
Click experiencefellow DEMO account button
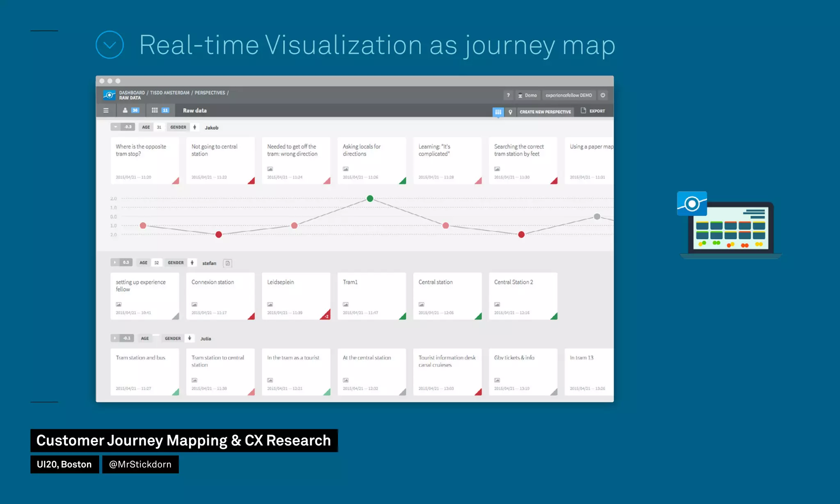point(568,95)
